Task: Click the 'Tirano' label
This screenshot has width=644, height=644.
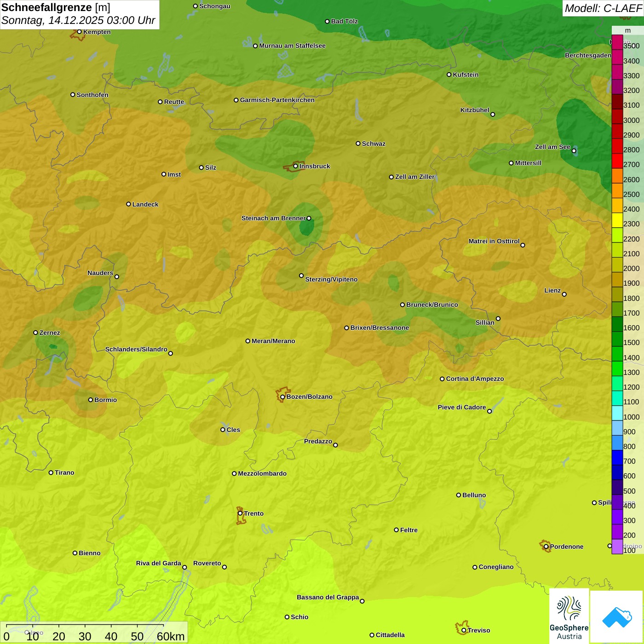Action: pyautogui.click(x=64, y=472)
